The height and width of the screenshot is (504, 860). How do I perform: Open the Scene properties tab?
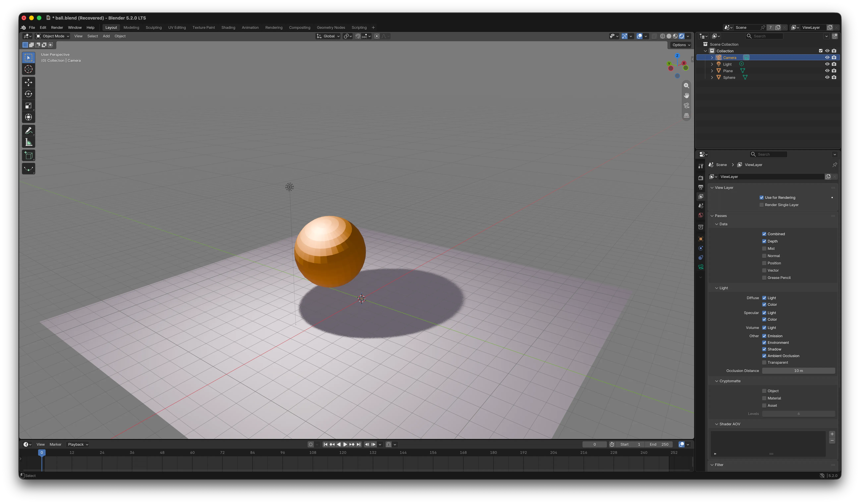pyautogui.click(x=701, y=206)
